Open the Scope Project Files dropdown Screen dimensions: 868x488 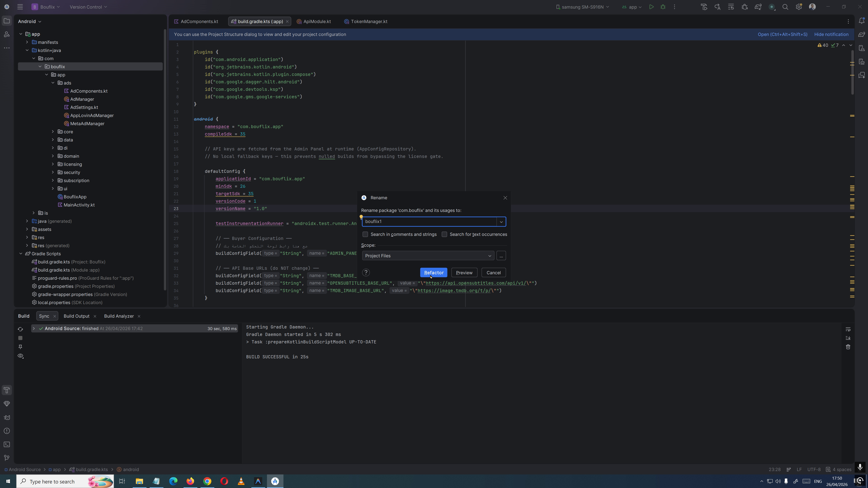[x=428, y=256]
